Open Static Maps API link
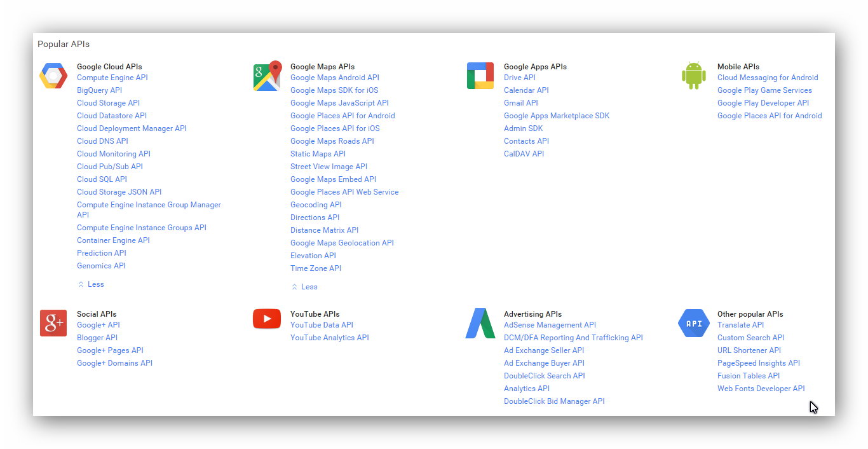The image size is (868, 449). point(318,154)
